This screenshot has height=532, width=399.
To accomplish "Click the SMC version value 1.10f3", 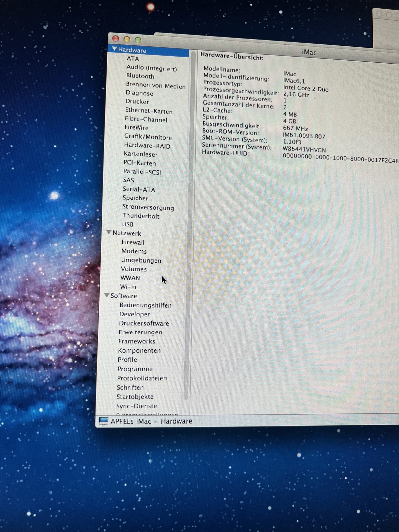I will point(292,142).
